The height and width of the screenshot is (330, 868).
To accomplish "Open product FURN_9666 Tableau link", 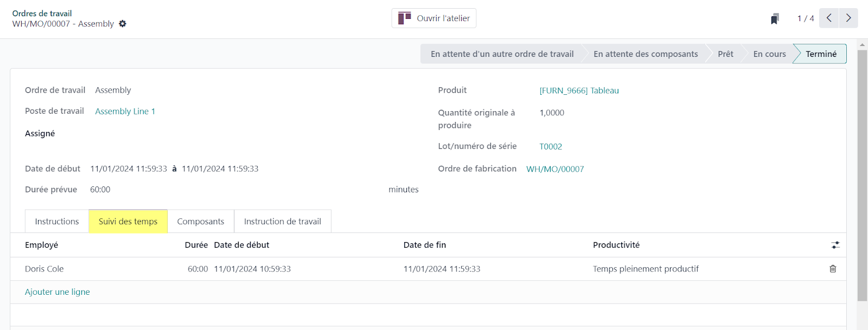I will (x=579, y=91).
